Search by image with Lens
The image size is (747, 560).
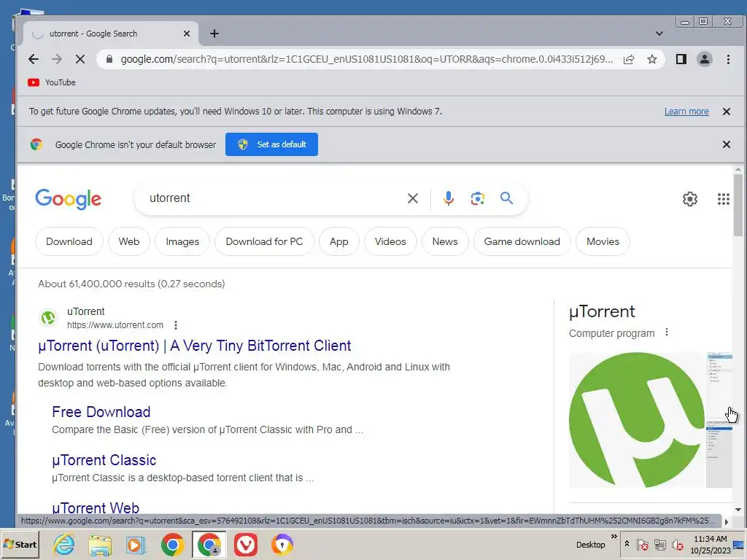point(477,198)
